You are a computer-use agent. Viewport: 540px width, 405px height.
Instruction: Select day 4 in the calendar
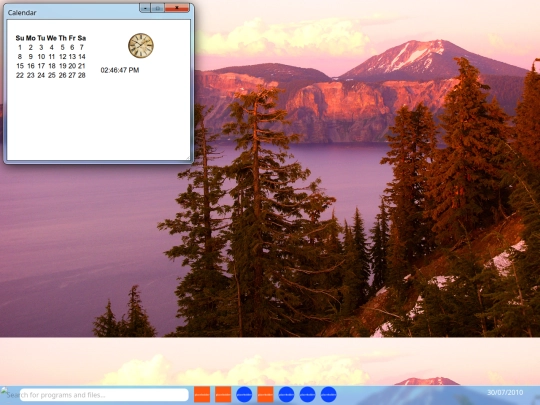[52, 47]
